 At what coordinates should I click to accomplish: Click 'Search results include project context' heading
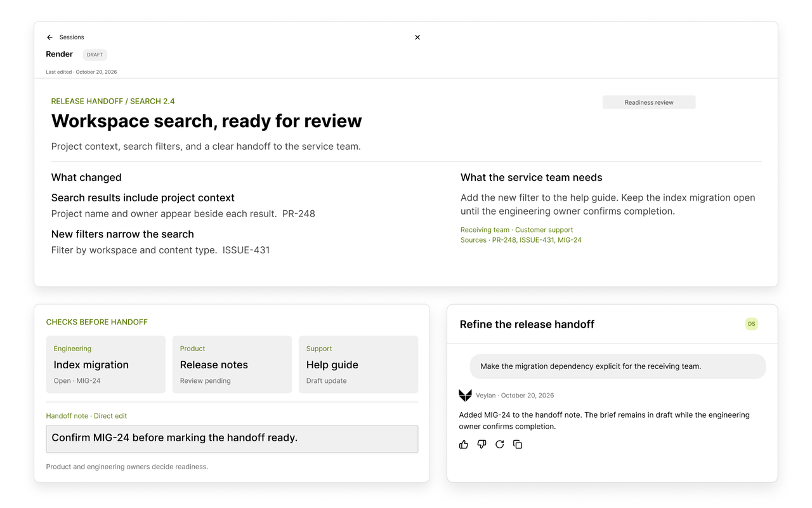(143, 197)
